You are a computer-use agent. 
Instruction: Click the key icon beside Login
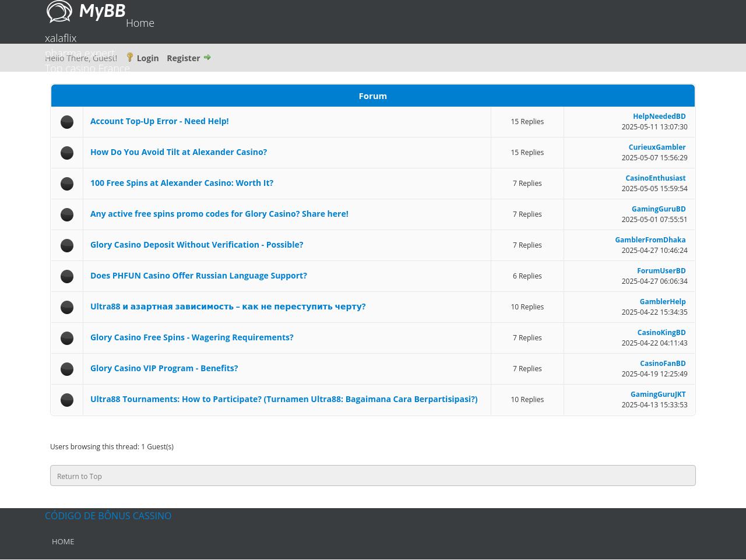[x=130, y=57]
